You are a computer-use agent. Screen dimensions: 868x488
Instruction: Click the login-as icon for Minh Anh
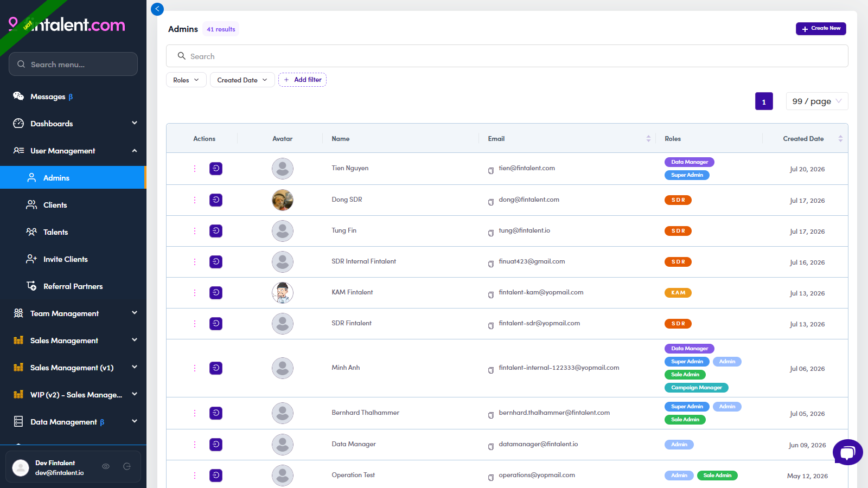tap(216, 368)
